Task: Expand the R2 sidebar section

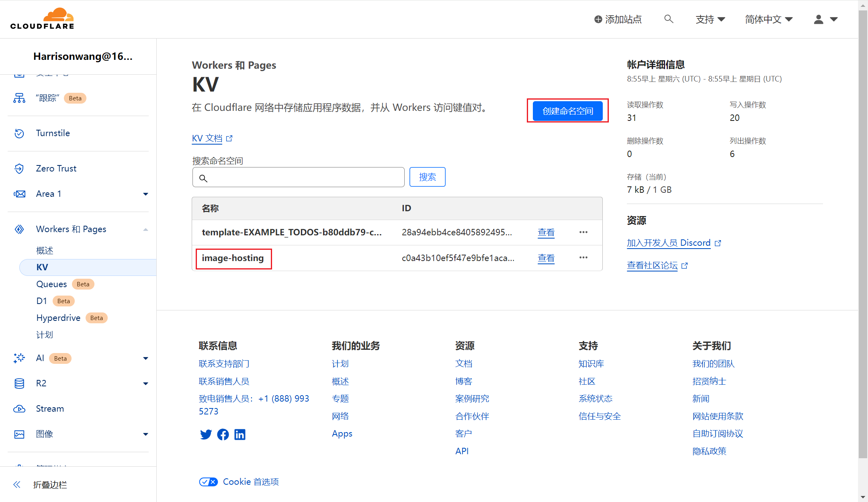Action: (x=145, y=384)
